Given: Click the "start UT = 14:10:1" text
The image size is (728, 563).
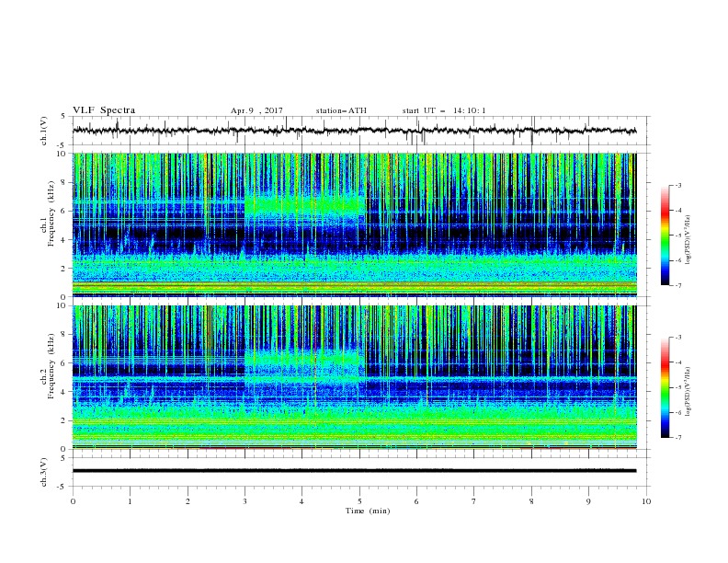Looking at the screenshot, I should click(x=444, y=110).
